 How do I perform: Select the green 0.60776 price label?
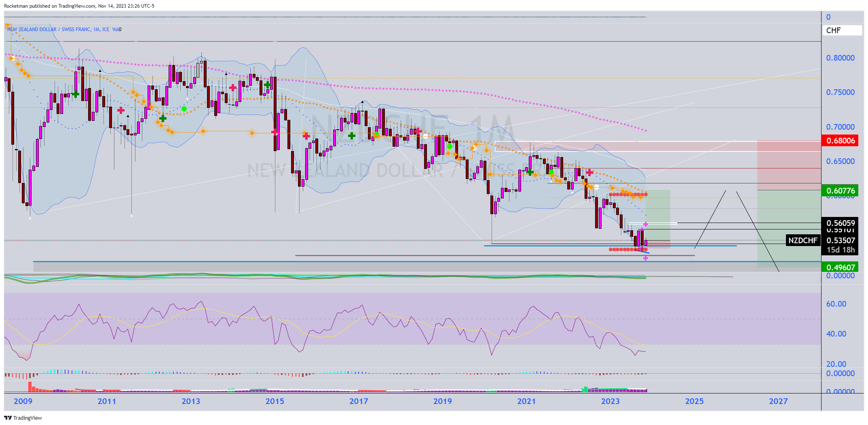tap(840, 190)
